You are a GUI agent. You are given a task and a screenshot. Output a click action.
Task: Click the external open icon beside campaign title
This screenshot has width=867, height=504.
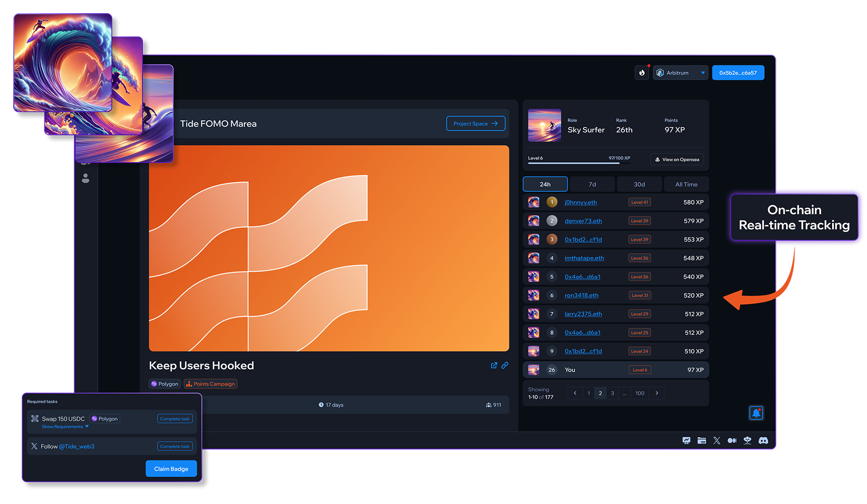(x=494, y=365)
